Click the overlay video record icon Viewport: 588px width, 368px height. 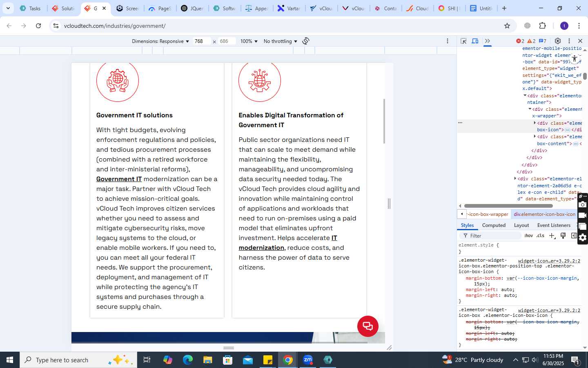click(583, 215)
